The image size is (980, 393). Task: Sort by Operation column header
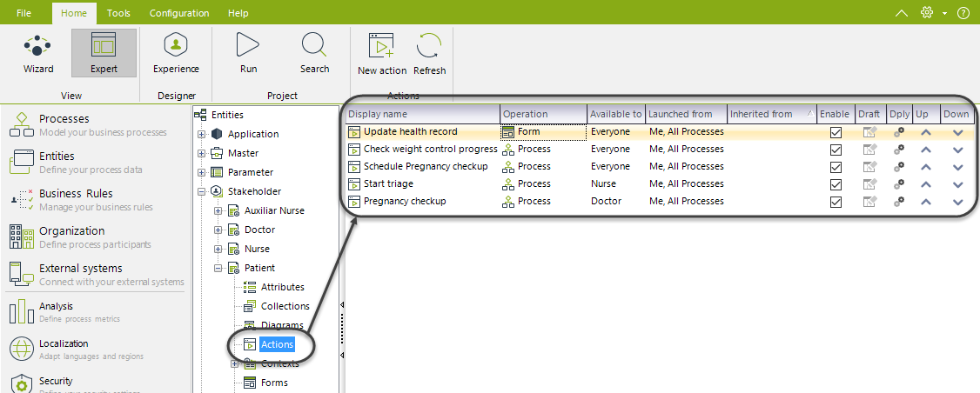544,114
